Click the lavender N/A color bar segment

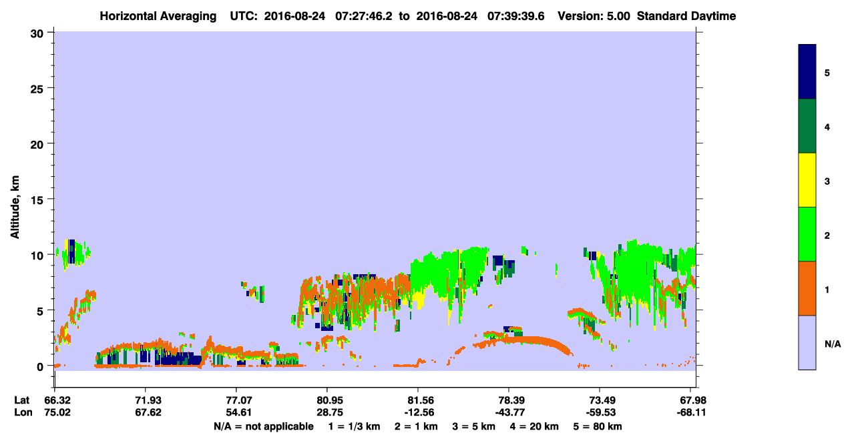(807, 342)
